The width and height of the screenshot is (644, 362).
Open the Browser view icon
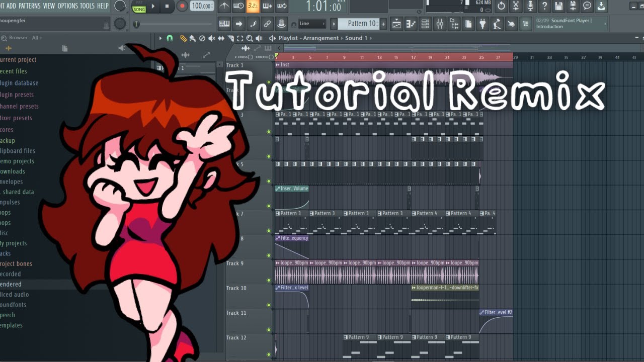454,24
